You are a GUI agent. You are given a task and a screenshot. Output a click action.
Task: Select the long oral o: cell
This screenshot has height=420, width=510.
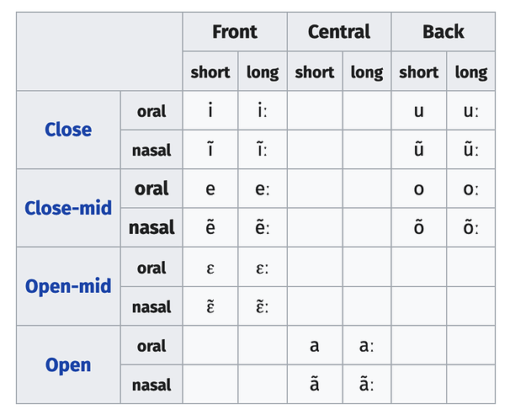coord(471,189)
